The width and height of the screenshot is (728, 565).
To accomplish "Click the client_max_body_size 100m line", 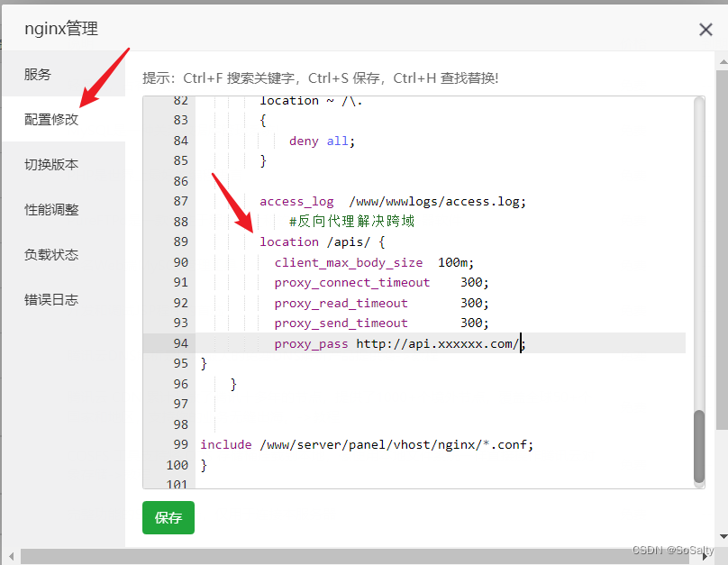I will click(374, 262).
